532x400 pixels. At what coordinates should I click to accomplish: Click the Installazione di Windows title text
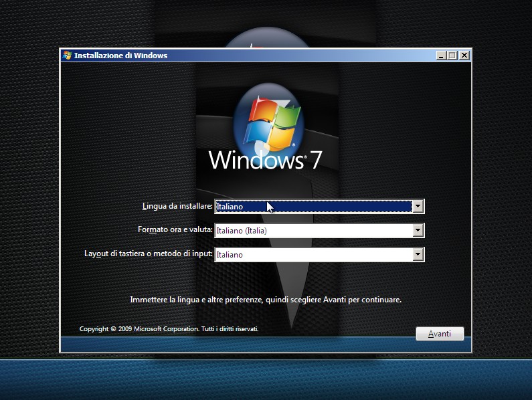coord(120,56)
